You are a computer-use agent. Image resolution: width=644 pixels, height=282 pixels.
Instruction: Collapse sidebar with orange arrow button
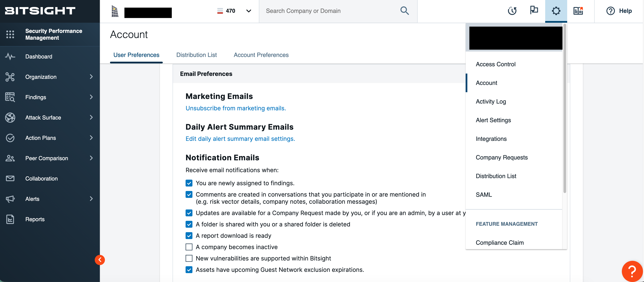click(100, 260)
